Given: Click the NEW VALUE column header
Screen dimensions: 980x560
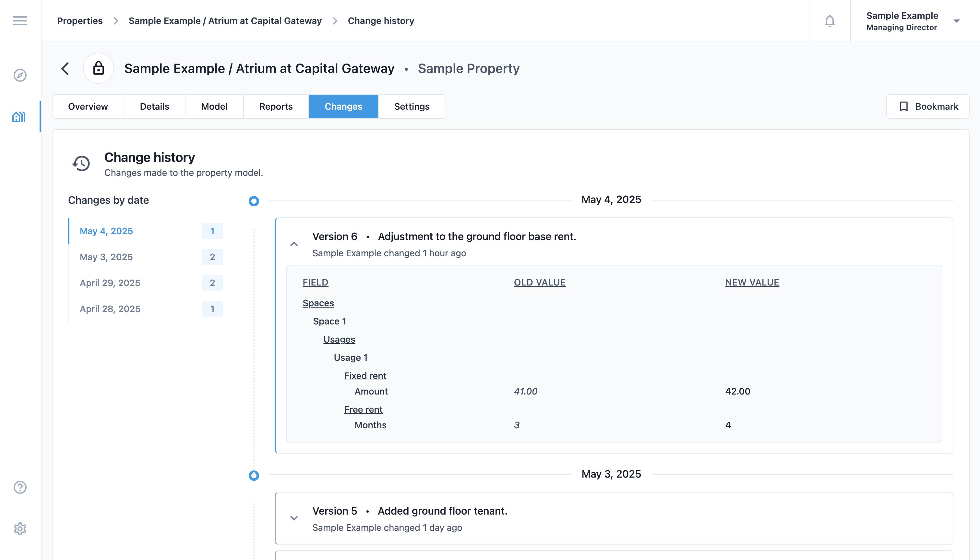Looking at the screenshot, I should coord(752,282).
